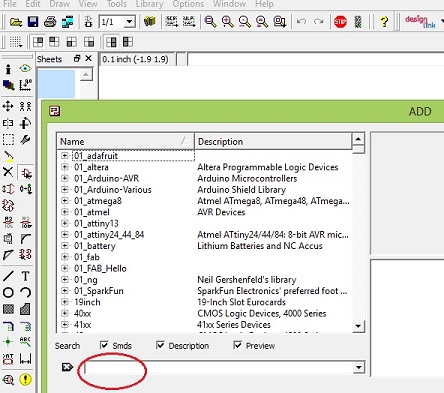Select the Add part tool

point(25,173)
